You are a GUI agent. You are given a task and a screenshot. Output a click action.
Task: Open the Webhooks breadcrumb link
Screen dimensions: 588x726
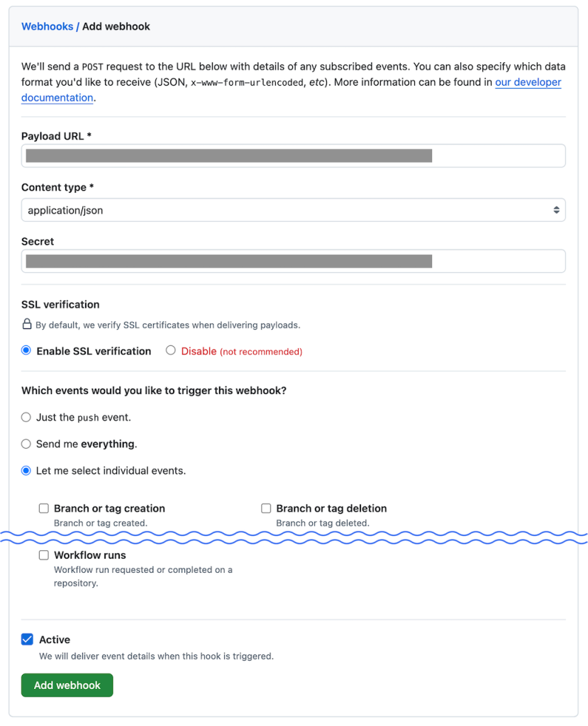tap(48, 26)
